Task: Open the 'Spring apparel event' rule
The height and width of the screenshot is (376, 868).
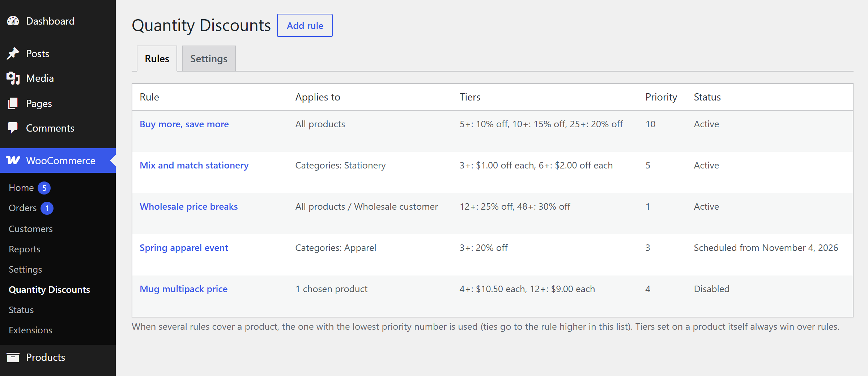Action: click(184, 248)
